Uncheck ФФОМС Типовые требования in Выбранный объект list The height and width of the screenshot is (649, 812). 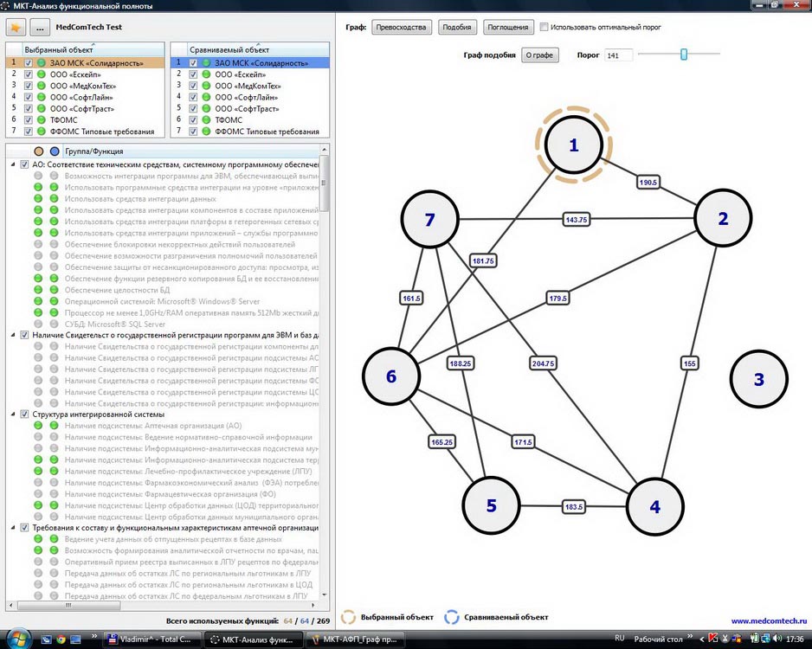coord(29,132)
